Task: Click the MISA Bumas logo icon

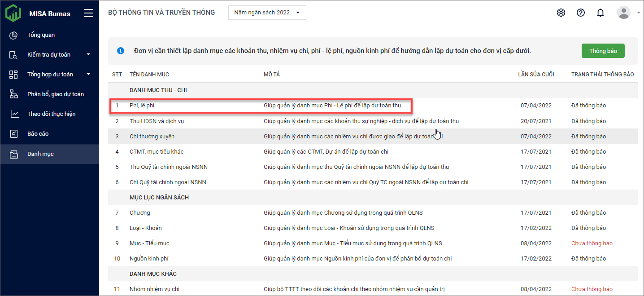Action: click(13, 13)
